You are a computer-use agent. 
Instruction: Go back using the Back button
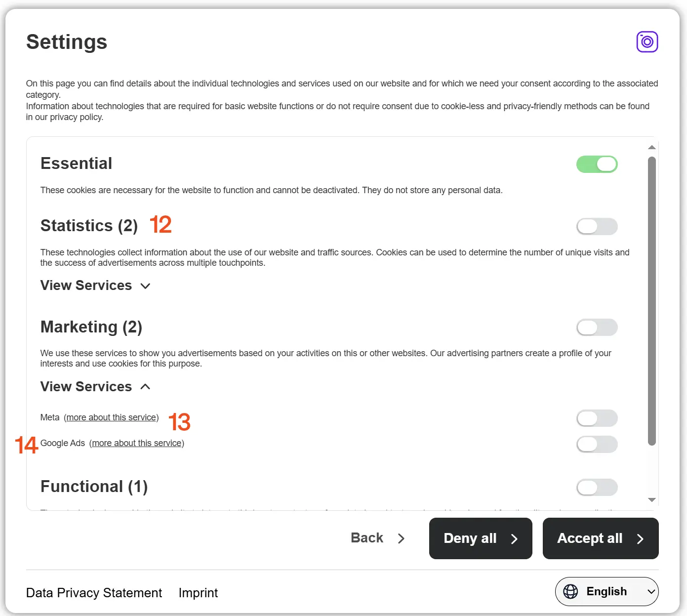(x=377, y=538)
